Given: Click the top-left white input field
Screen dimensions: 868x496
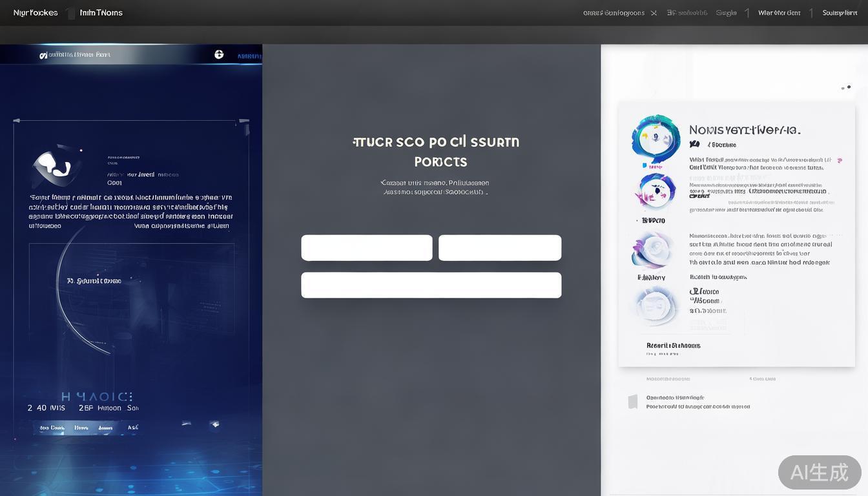Looking at the screenshot, I should 366,248.
